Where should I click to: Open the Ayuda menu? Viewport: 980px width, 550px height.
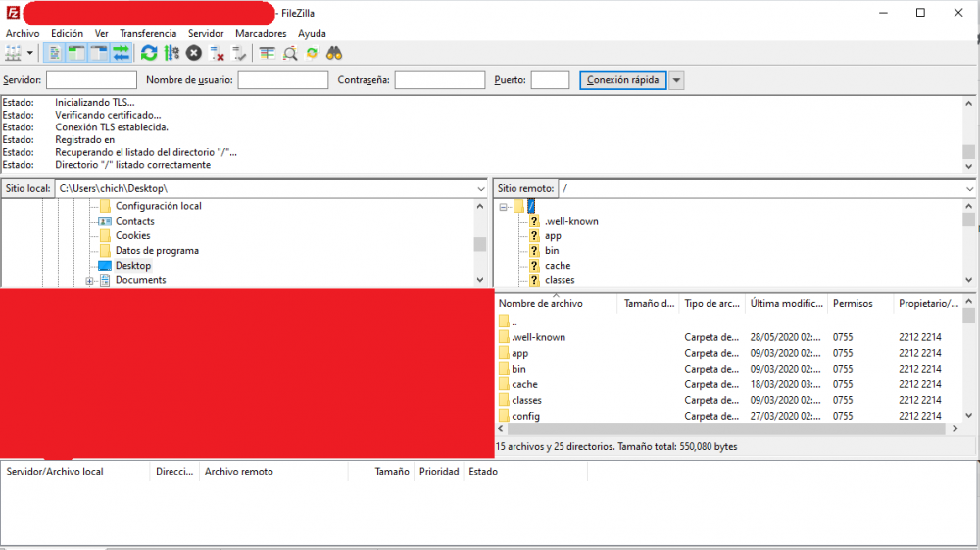(x=312, y=33)
